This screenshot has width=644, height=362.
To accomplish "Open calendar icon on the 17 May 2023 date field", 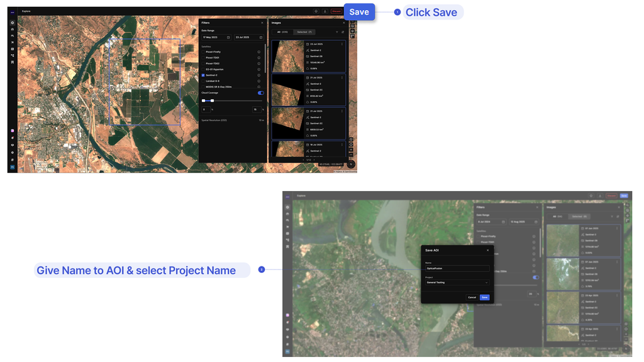I will 228,37.
